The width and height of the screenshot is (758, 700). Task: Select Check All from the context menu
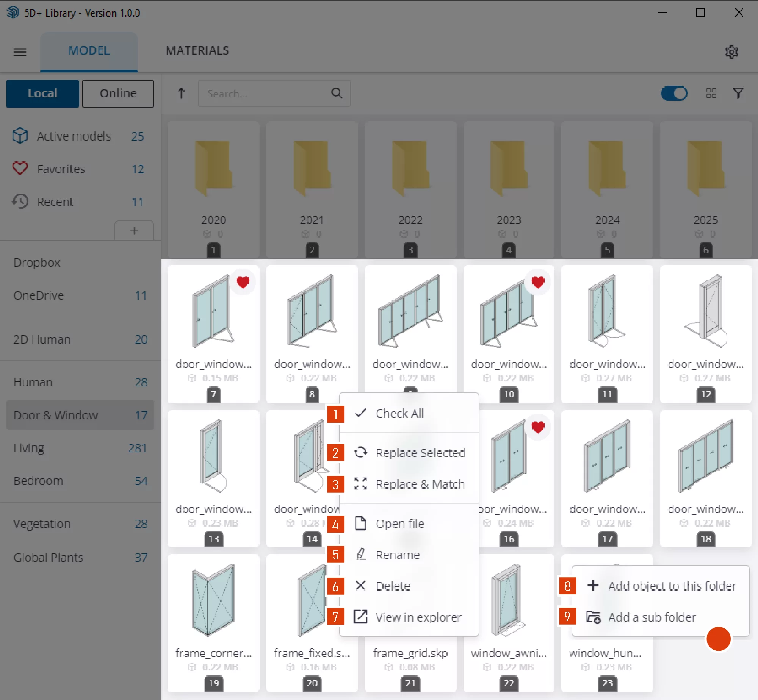click(x=399, y=413)
